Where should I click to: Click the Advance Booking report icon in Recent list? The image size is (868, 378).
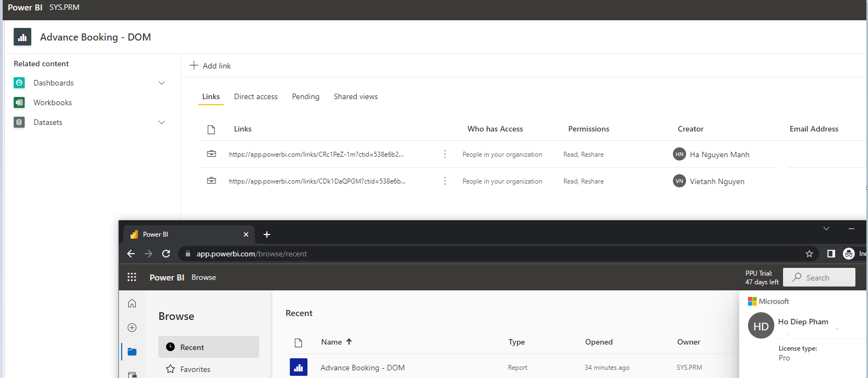click(x=299, y=367)
